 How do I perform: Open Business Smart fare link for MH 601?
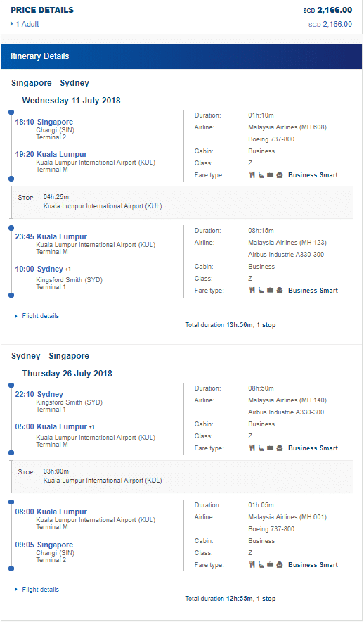pos(313,564)
